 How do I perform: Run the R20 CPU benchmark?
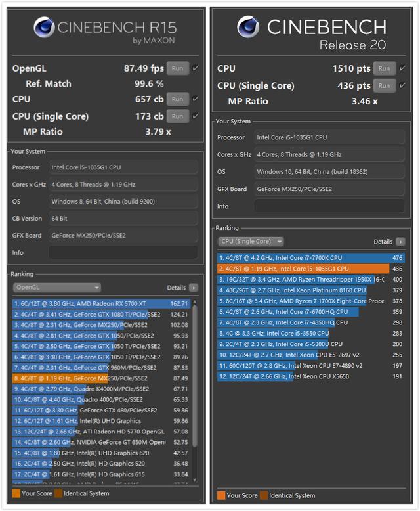pos(385,68)
